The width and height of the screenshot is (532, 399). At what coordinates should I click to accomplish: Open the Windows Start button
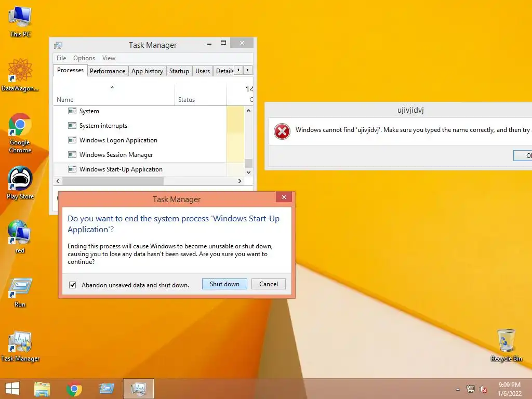12,389
